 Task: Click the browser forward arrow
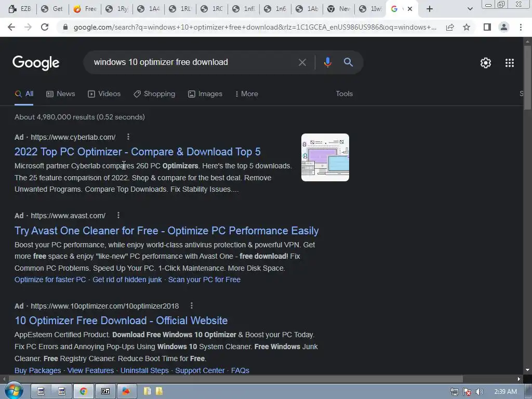(28, 27)
